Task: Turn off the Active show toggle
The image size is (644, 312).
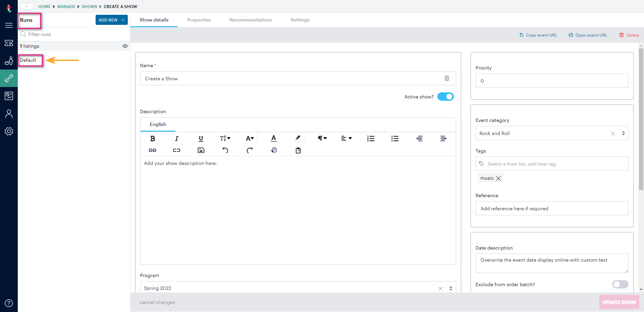Action: tap(445, 96)
